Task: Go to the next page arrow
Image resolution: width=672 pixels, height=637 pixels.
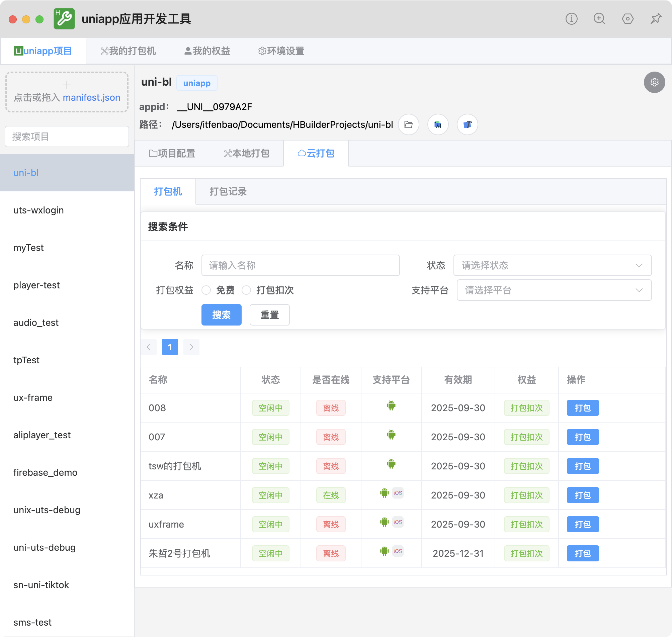Action: pyautogui.click(x=191, y=347)
